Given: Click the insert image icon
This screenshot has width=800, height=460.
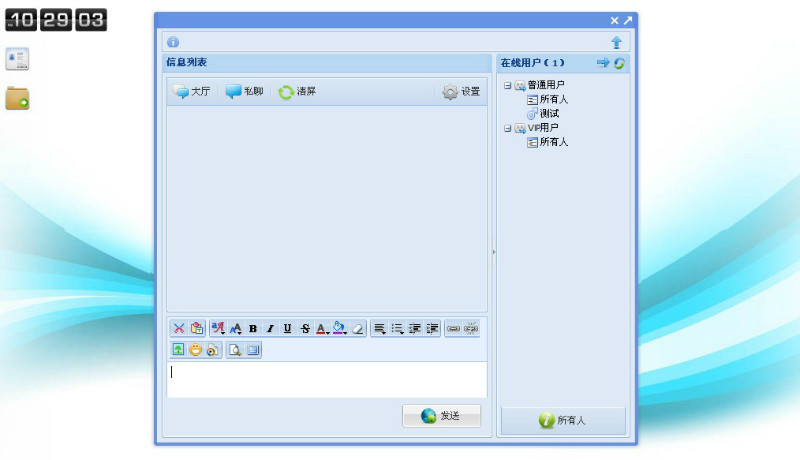Looking at the screenshot, I should (178, 350).
